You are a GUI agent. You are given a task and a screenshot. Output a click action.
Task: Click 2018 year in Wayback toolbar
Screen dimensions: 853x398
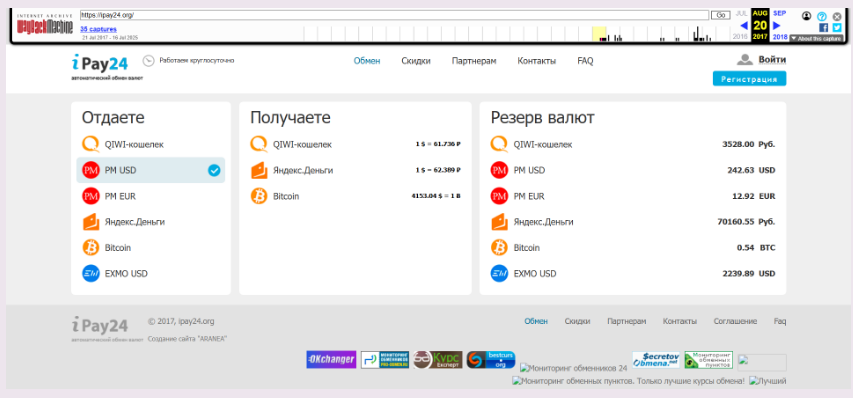click(x=780, y=37)
